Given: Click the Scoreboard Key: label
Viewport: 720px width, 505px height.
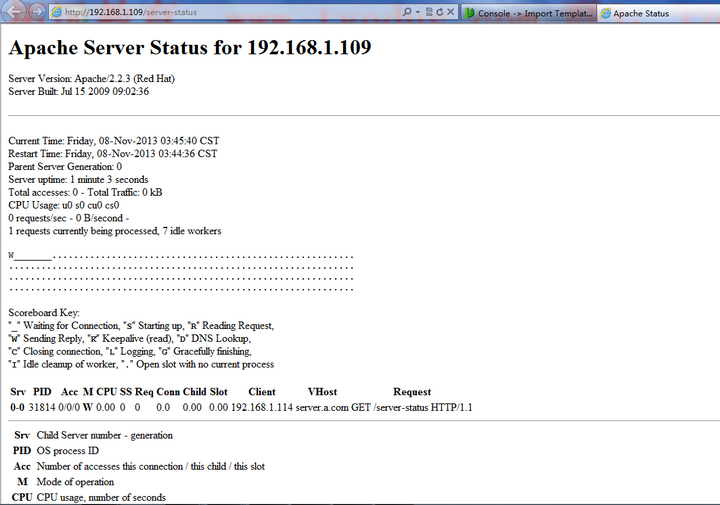Looking at the screenshot, I should [44, 313].
